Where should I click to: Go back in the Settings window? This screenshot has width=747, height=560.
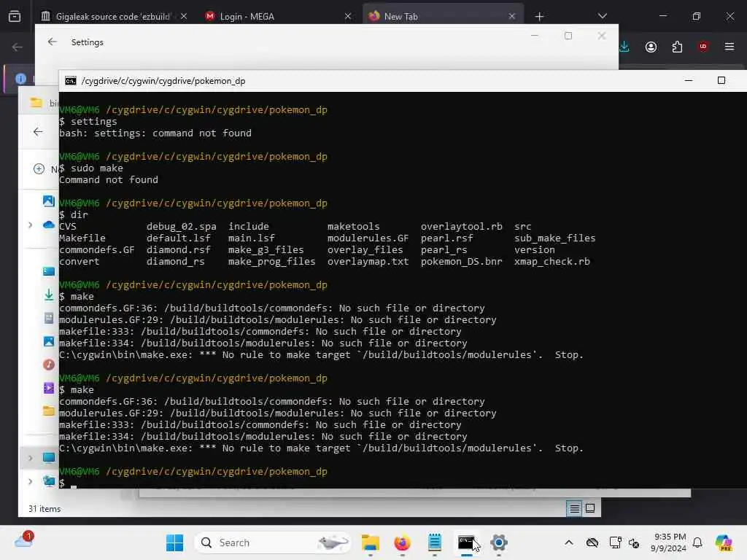(x=53, y=42)
